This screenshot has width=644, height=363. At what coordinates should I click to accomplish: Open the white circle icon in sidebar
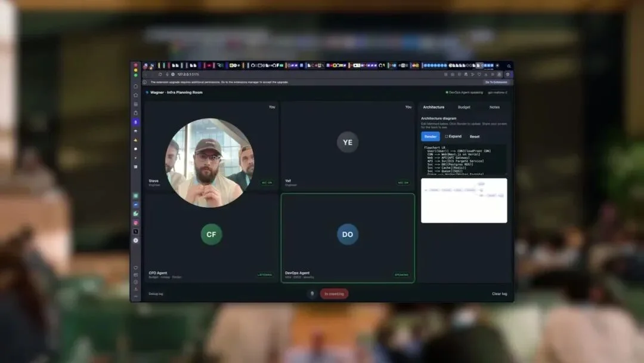[x=135, y=241]
